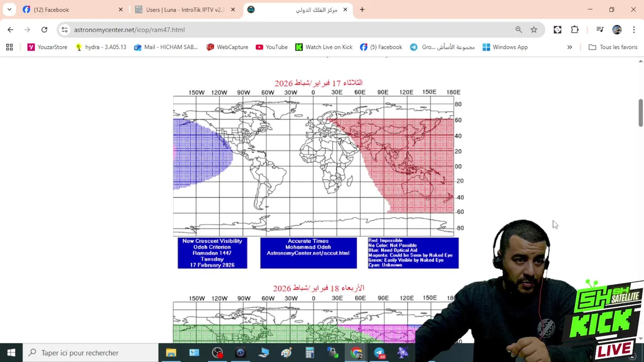644x362 pixels.
Task: Open media controls music-note icon
Action: point(600,30)
